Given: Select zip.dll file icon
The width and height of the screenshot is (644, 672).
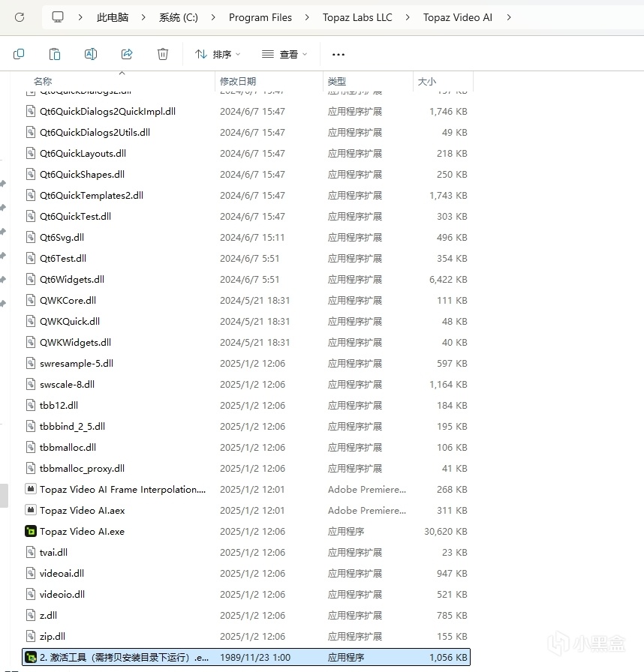Looking at the screenshot, I should tap(31, 637).
